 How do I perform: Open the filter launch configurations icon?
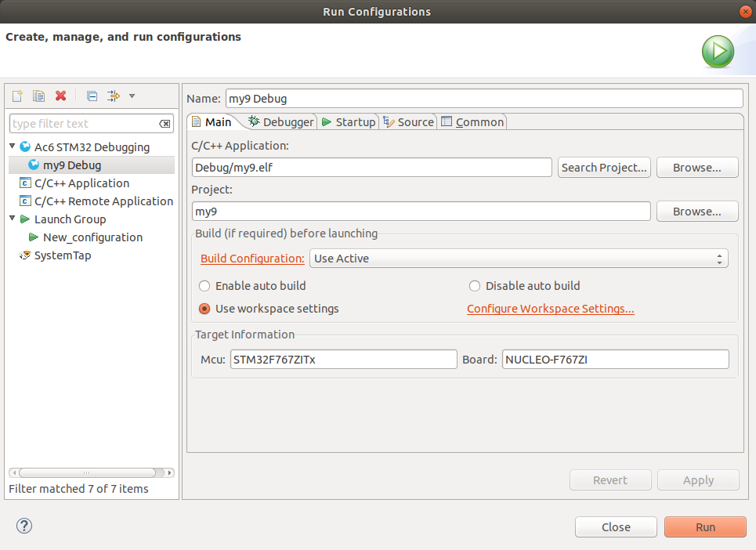[x=114, y=96]
